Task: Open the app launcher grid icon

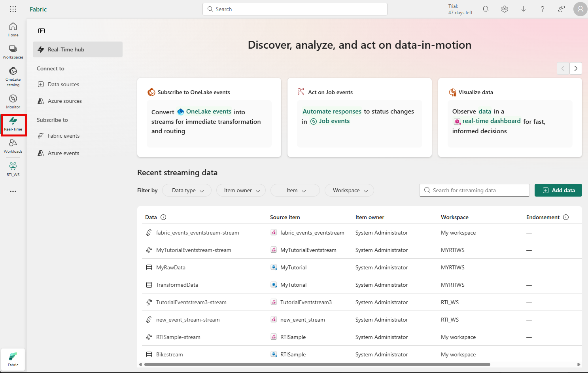Action: tap(13, 9)
